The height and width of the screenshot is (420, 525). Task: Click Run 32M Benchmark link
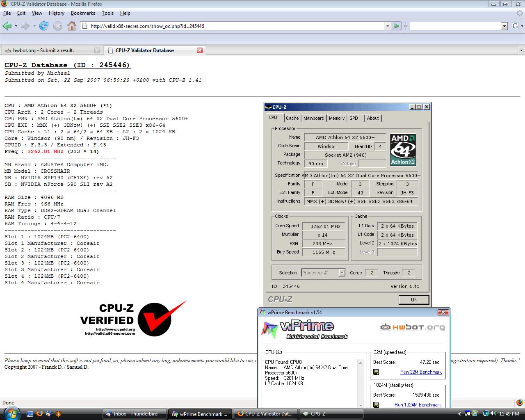point(421,372)
